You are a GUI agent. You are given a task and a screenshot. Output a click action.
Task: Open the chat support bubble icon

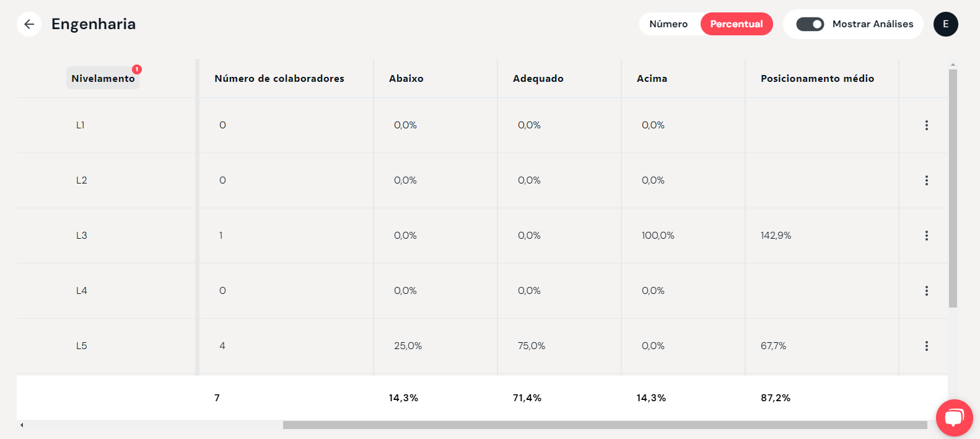pos(955,418)
